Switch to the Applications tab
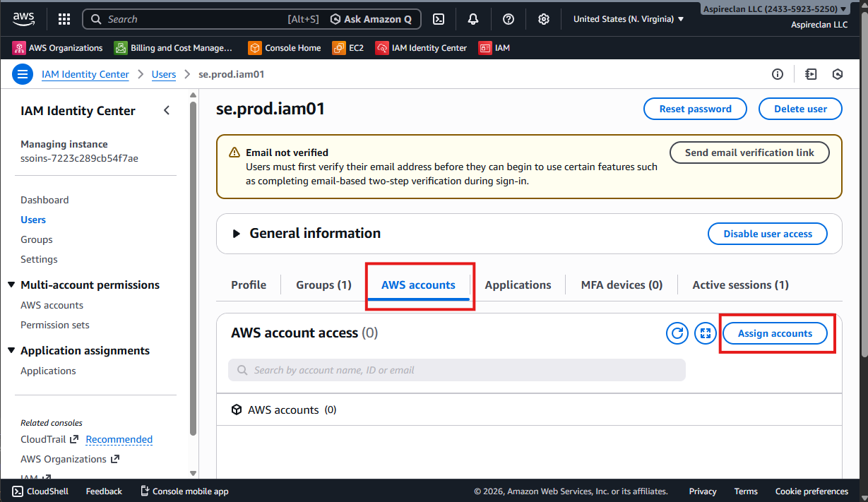 click(x=518, y=285)
